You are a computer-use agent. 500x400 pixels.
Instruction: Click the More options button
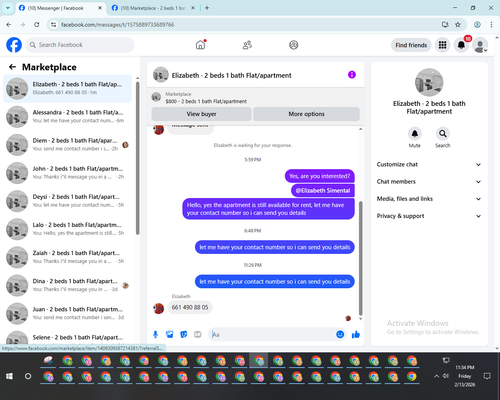(306, 114)
